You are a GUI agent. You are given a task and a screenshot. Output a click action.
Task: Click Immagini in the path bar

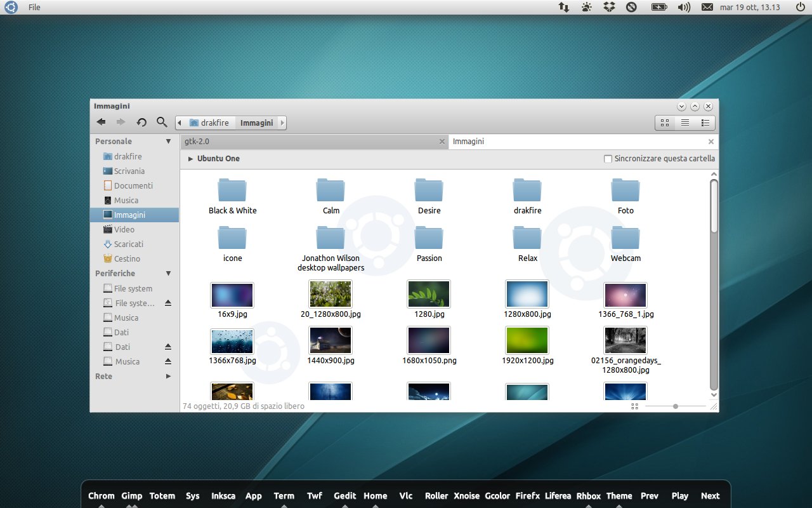(x=256, y=123)
